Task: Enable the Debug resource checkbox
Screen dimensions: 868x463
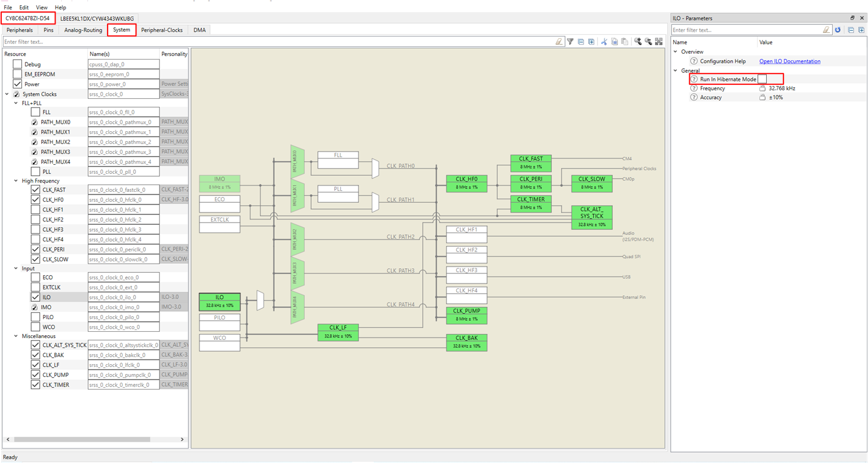Action: 17,64
